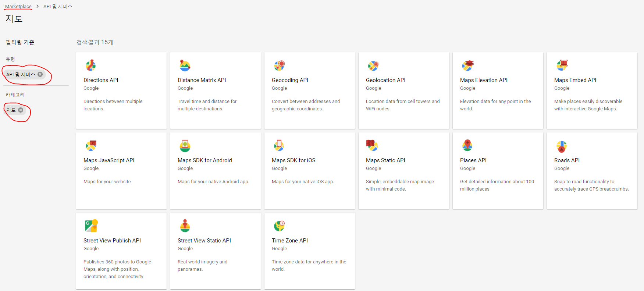The image size is (644, 291).
Task: Click the Time Zone API icon
Action: [x=279, y=226]
